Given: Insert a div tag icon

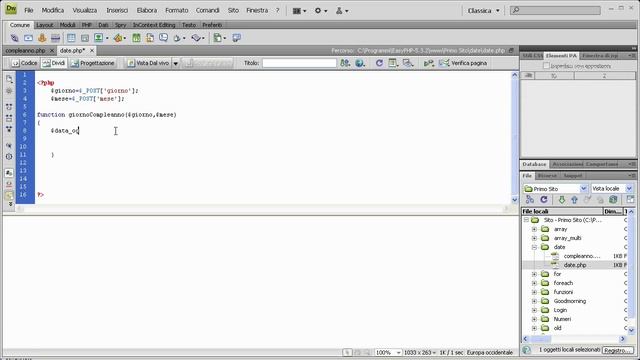Looking at the screenshot, I should (x=84, y=38).
